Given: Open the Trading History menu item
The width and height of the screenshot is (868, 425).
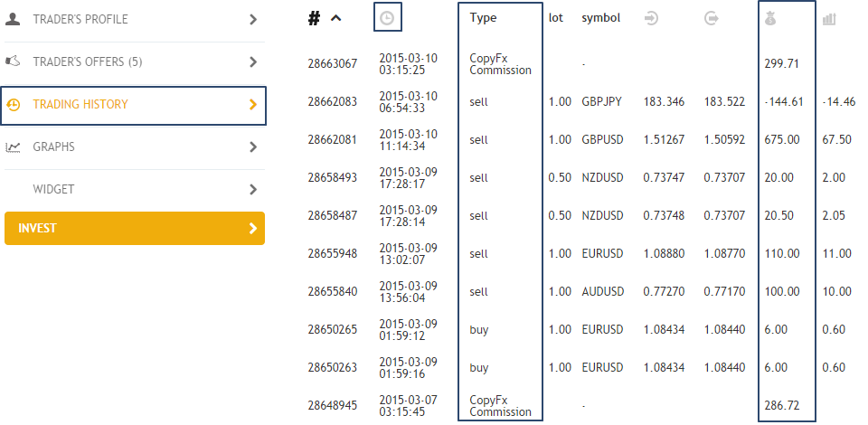Looking at the screenshot, I should [x=134, y=105].
